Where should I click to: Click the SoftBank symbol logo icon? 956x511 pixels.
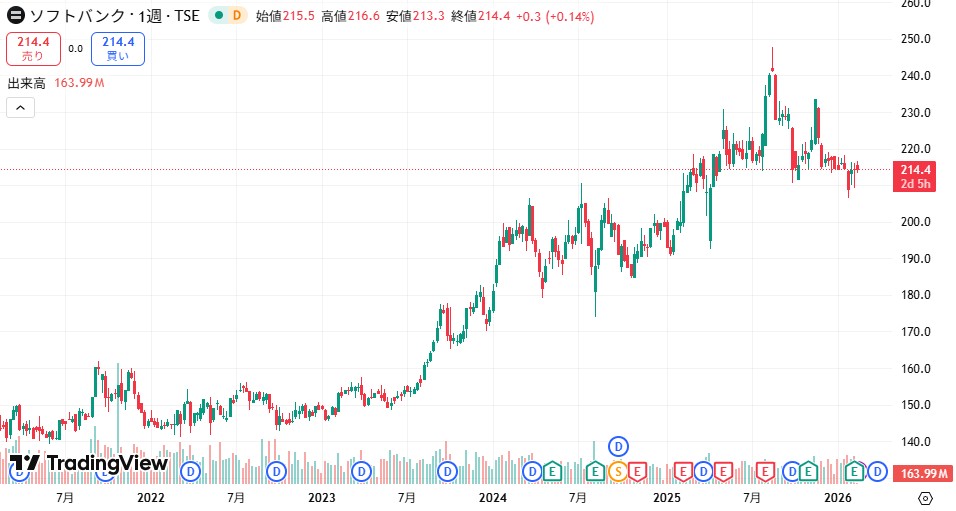[15, 15]
